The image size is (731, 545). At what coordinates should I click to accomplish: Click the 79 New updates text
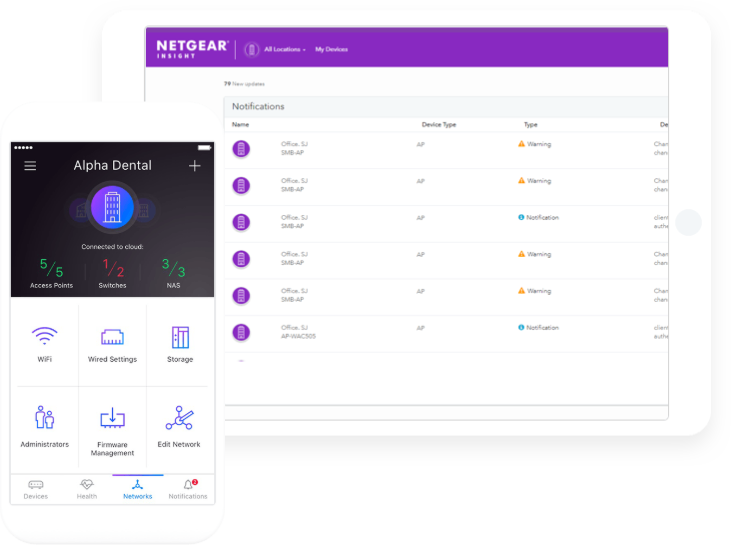pyautogui.click(x=244, y=84)
